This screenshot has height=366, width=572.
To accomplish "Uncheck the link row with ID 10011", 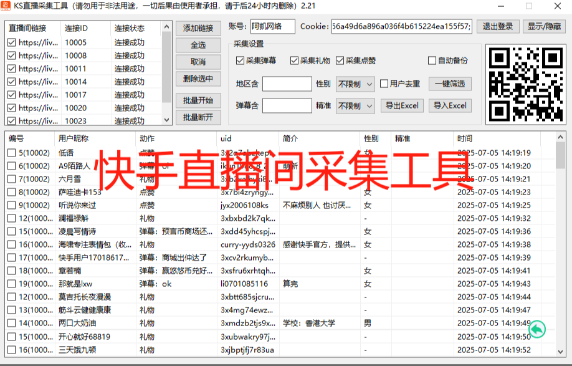I will pos(11,69).
